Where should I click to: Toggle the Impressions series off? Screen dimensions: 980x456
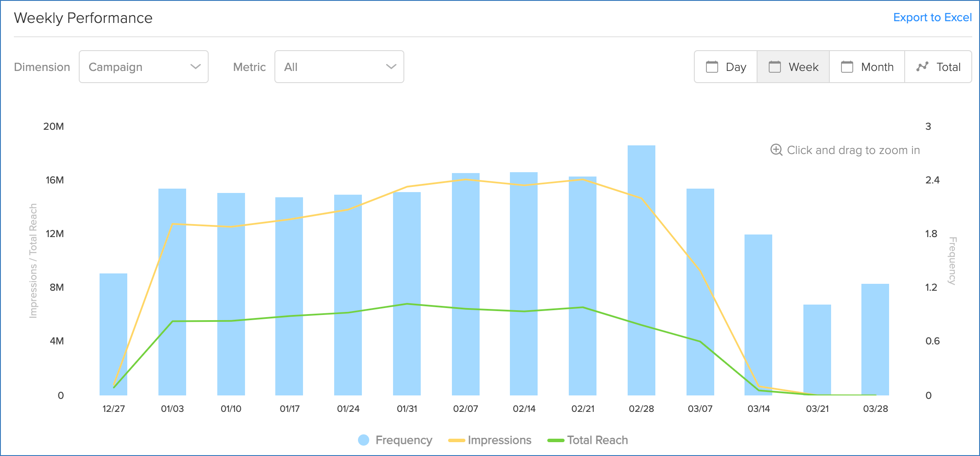point(500,440)
